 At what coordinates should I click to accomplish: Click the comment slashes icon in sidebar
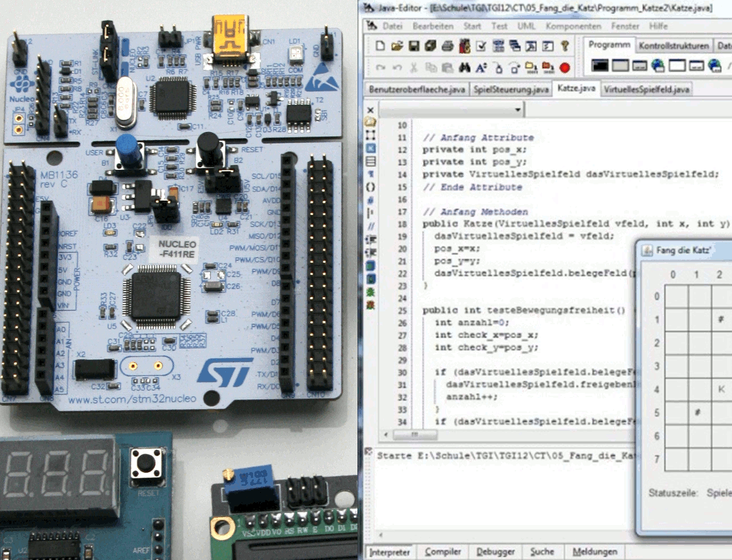pyautogui.click(x=370, y=226)
